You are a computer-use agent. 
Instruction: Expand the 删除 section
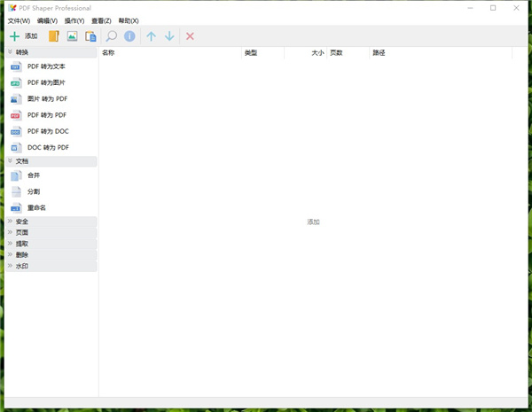pos(51,255)
